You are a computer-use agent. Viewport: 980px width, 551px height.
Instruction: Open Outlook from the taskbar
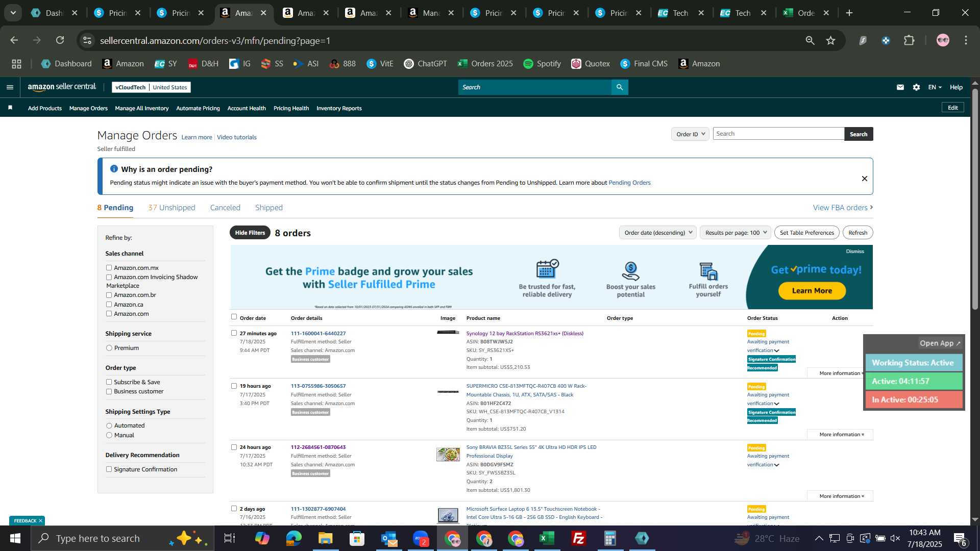[388, 538]
